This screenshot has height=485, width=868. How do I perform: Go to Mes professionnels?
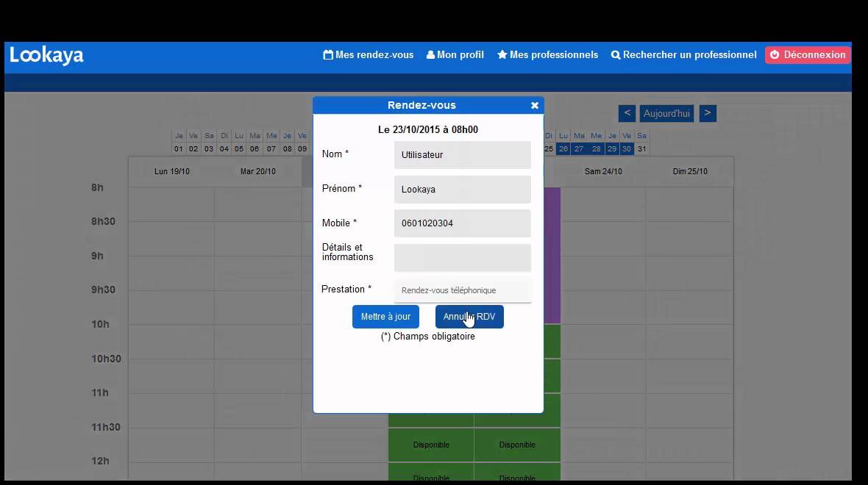point(547,55)
